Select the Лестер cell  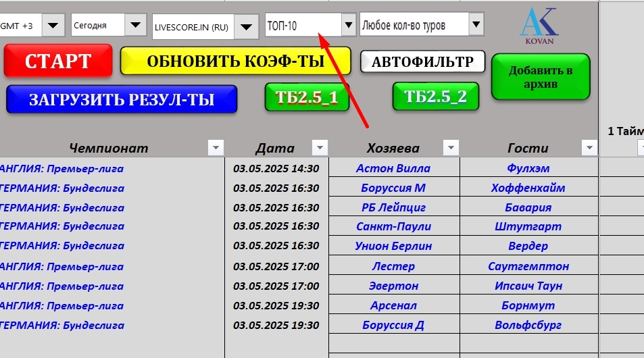click(394, 266)
